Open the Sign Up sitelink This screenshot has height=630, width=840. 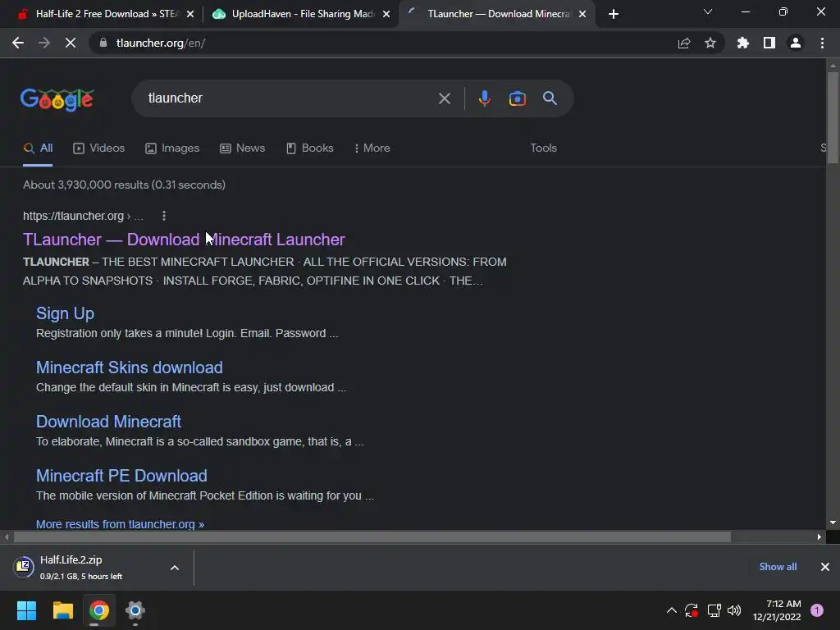point(65,313)
